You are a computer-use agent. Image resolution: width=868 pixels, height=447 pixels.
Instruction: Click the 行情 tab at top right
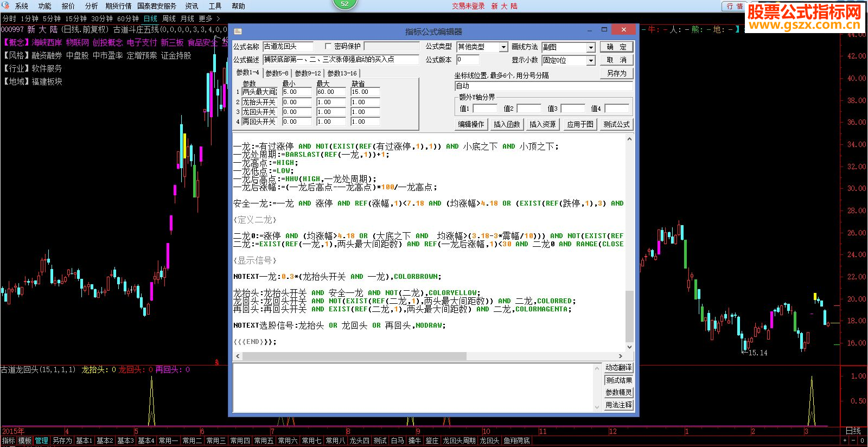tap(735, 6)
